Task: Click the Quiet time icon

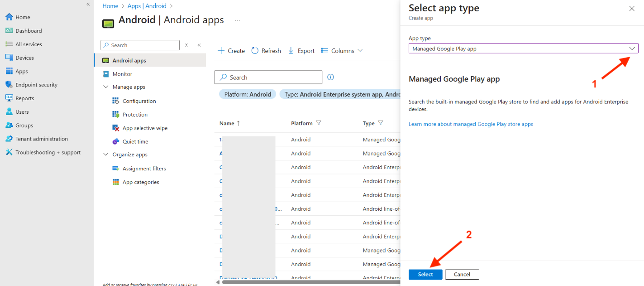Action: click(x=116, y=141)
